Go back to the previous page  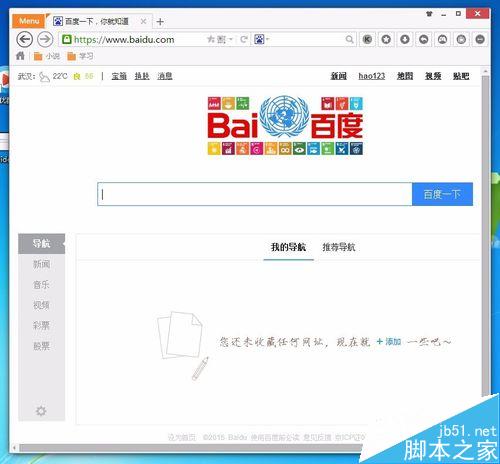tap(25, 40)
